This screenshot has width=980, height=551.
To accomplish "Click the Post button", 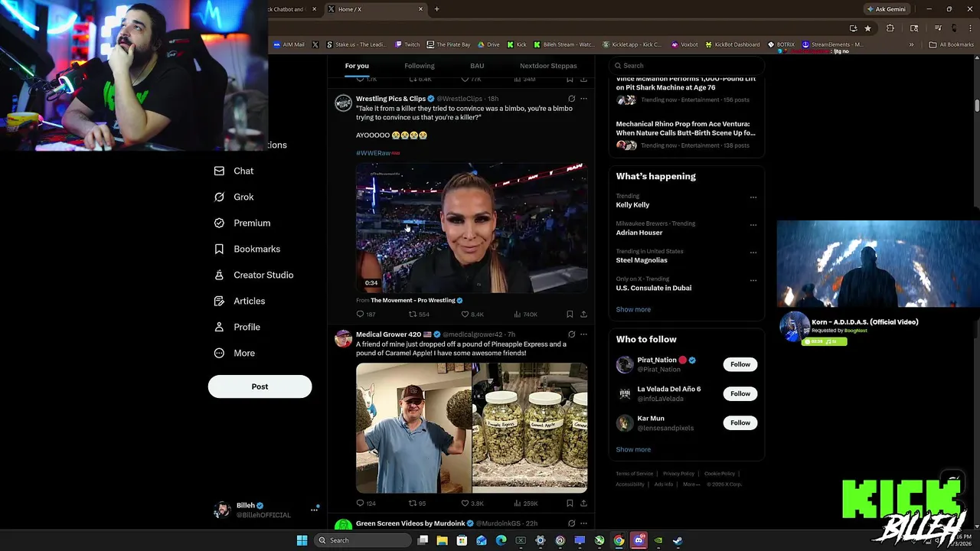I will [260, 386].
